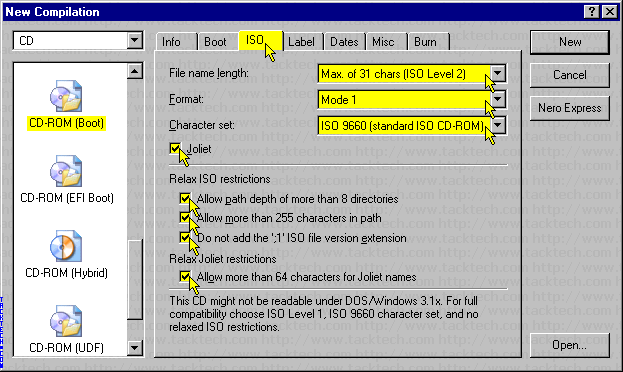Toggle Allow more than 64 characters for Joliet names
623x372 pixels.
point(185,277)
